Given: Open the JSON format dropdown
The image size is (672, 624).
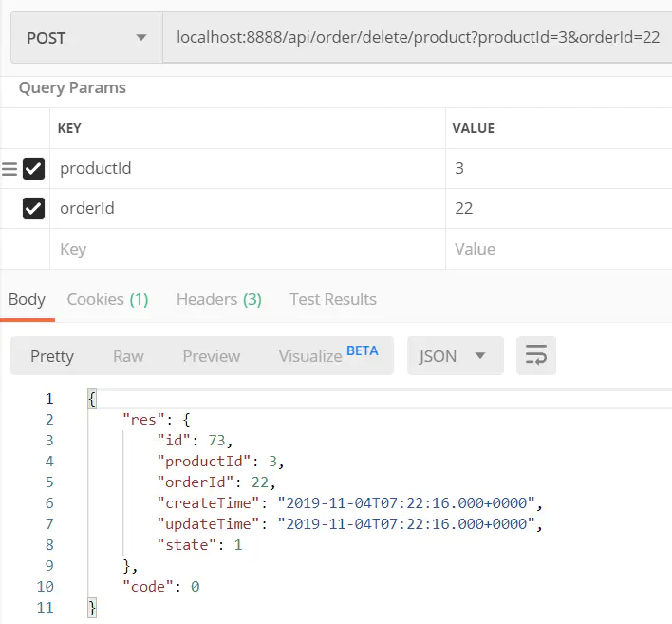Looking at the screenshot, I should pyautogui.click(x=456, y=355).
